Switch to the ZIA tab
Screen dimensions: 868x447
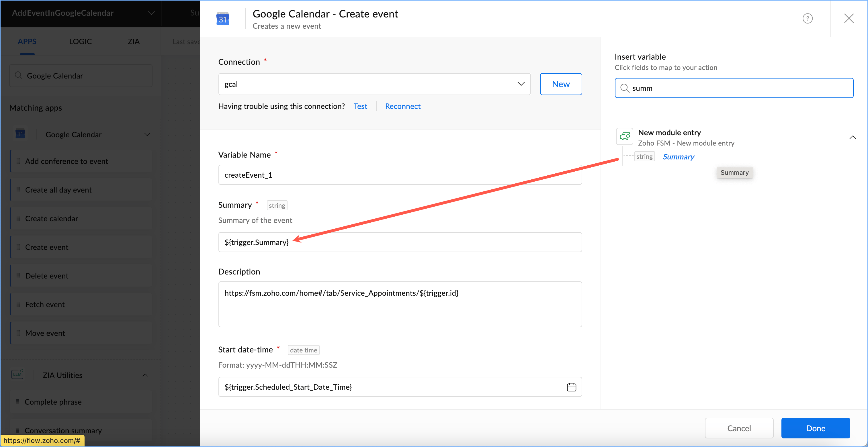pos(133,42)
